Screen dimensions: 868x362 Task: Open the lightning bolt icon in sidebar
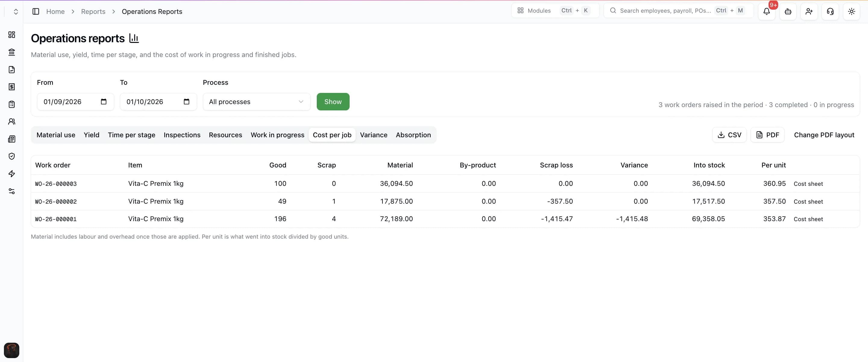[11, 174]
